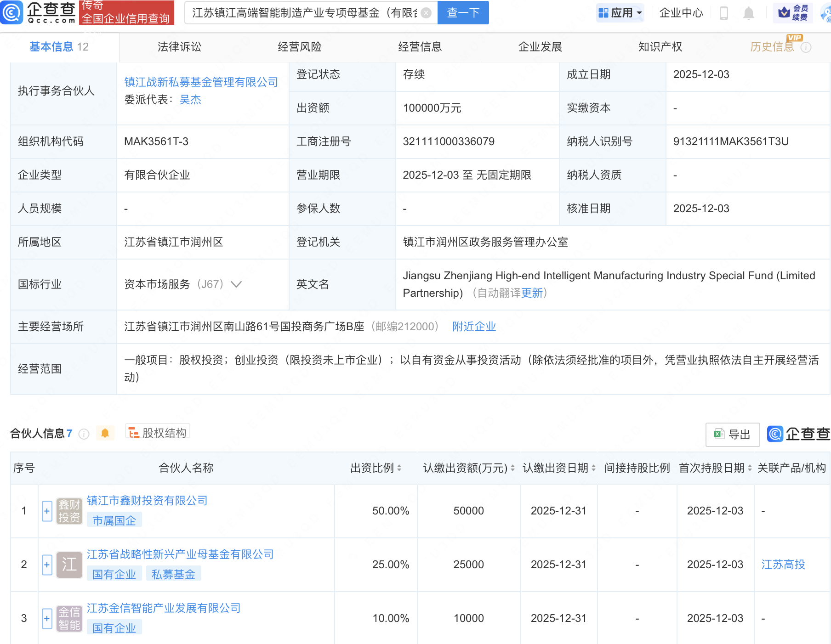Screen dimensions: 831x644
Task: Click the company name search input field
Action: pos(303,13)
